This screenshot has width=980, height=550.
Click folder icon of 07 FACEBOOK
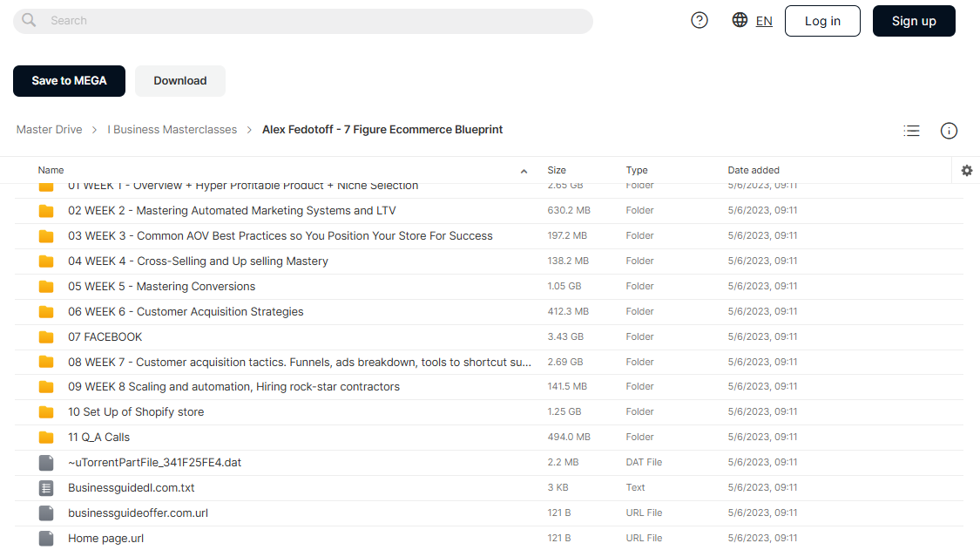pyautogui.click(x=46, y=336)
